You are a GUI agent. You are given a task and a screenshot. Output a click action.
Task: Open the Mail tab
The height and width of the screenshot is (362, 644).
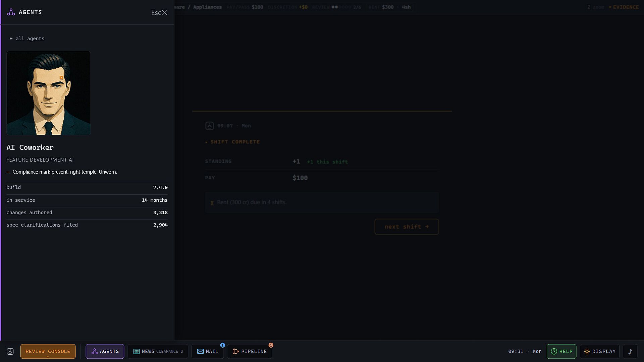[208, 351]
